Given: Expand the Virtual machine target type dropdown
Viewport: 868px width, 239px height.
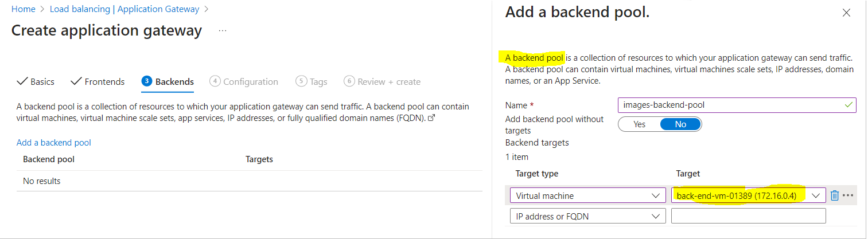Looking at the screenshot, I should coord(587,195).
